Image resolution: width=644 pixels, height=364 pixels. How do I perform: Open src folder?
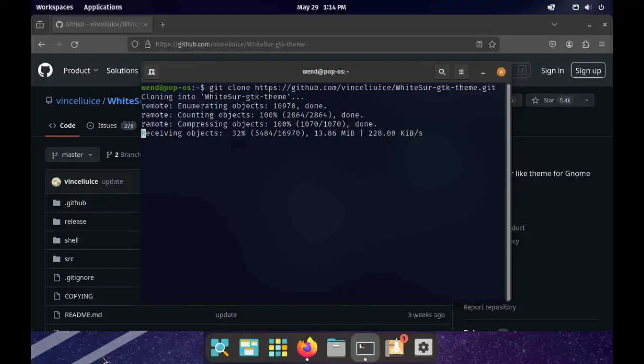click(x=69, y=259)
